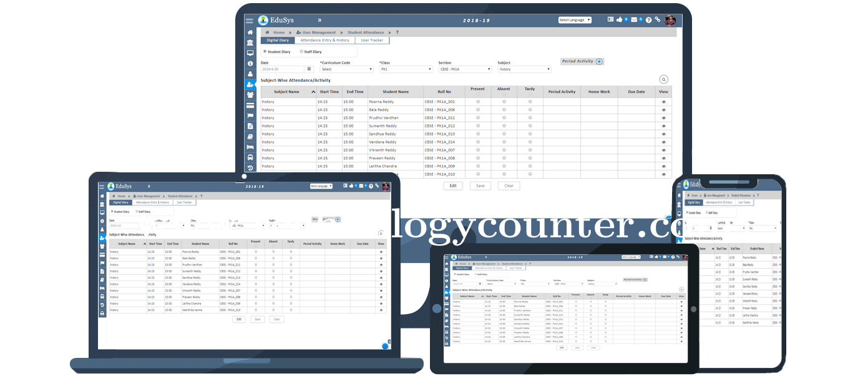Click the Clear button below the large monitor table
Screen dimensions: 868x381
[509, 186]
